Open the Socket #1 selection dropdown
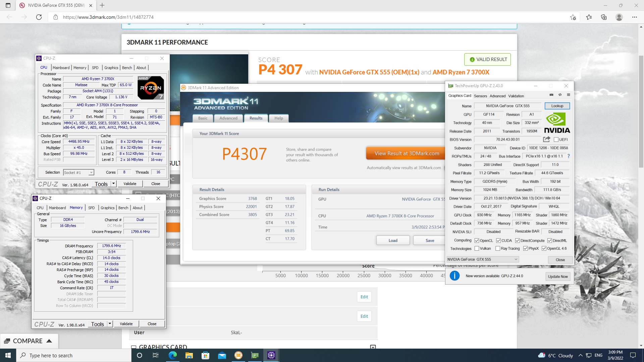Screen dimensions: 644x362 [x=78, y=172]
